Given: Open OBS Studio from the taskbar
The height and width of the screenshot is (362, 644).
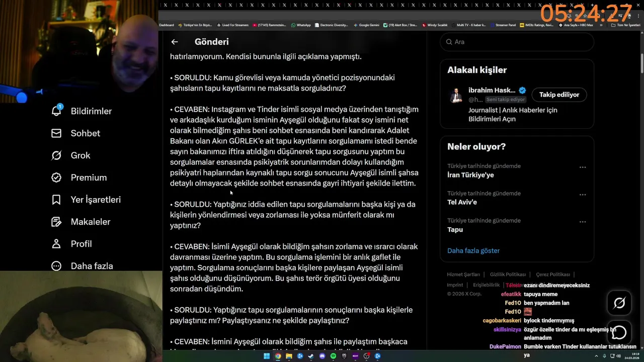Looking at the screenshot, I should [x=366, y=356].
